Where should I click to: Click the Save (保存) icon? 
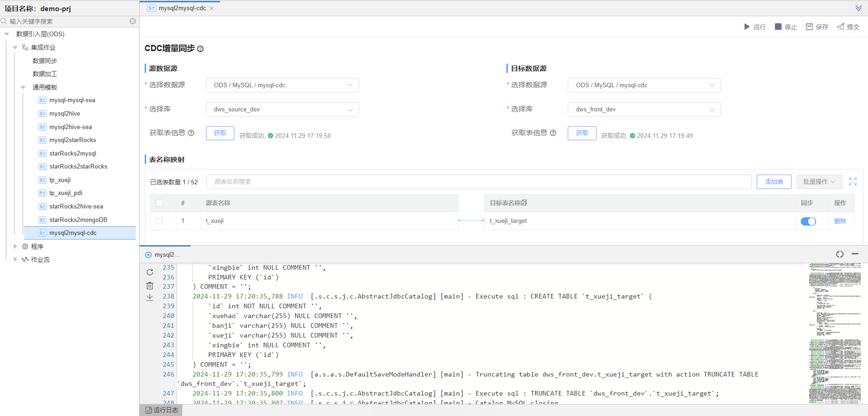point(809,27)
